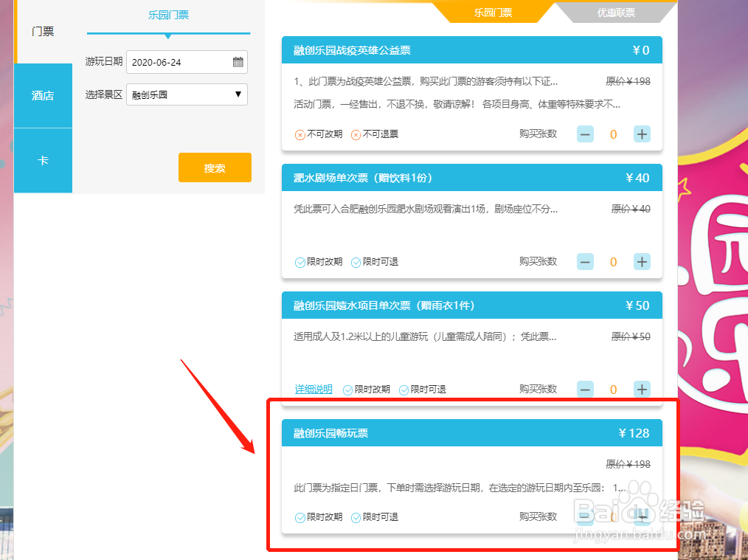Image resolution: width=748 pixels, height=560 pixels.
Task: Click the 限时可退 check icon under 嬉水项目单次票
Action: pyautogui.click(x=404, y=390)
